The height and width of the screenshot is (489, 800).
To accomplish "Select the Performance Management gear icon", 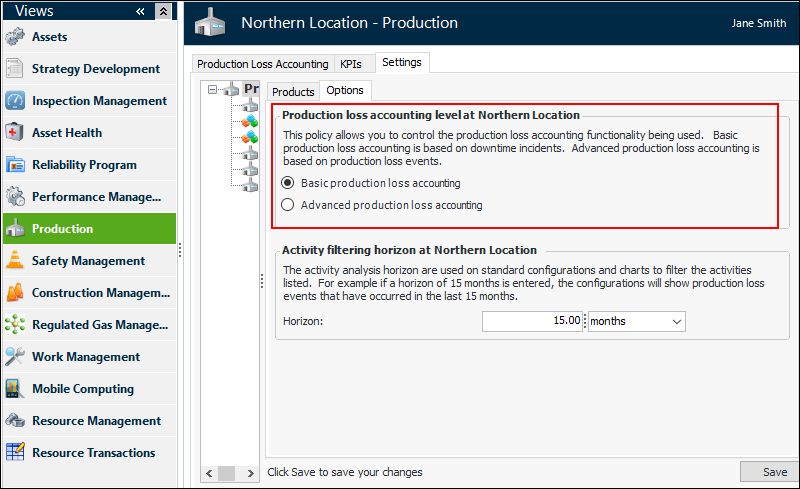I will point(15,197).
